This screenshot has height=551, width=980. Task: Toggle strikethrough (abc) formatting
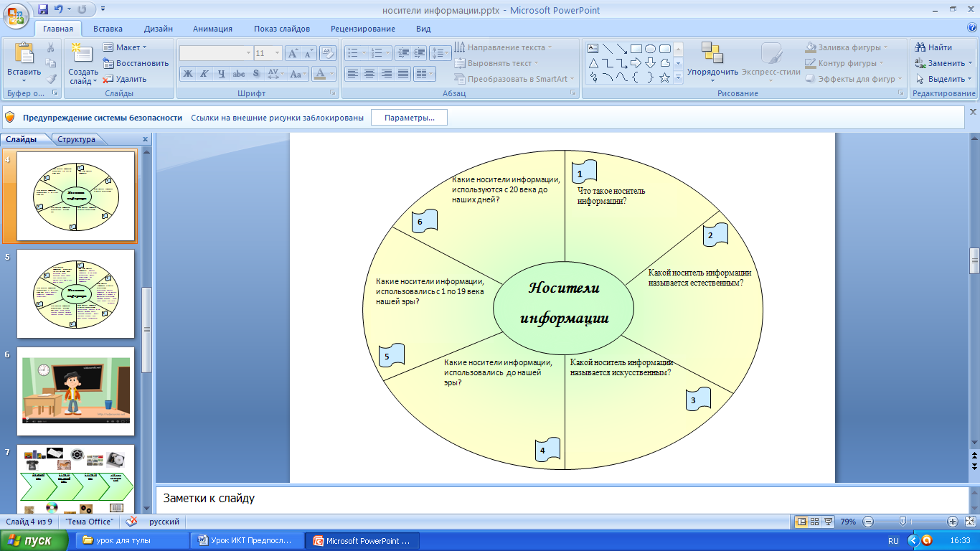[x=239, y=73]
